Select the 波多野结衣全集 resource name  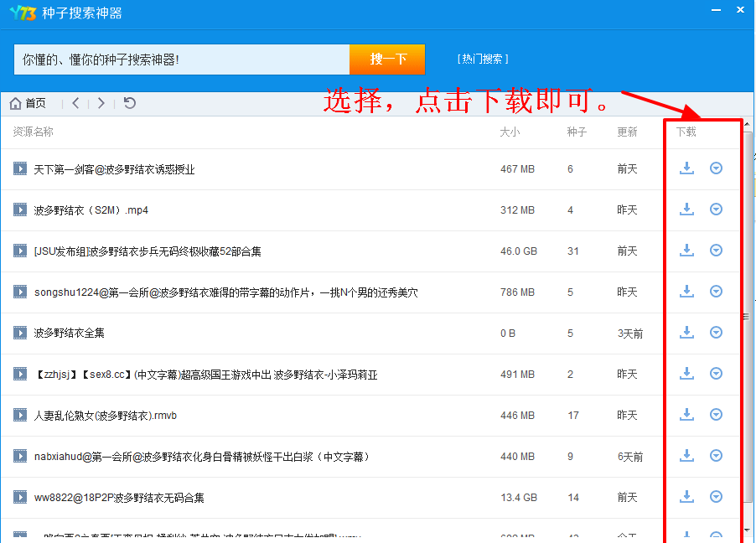tap(69, 333)
